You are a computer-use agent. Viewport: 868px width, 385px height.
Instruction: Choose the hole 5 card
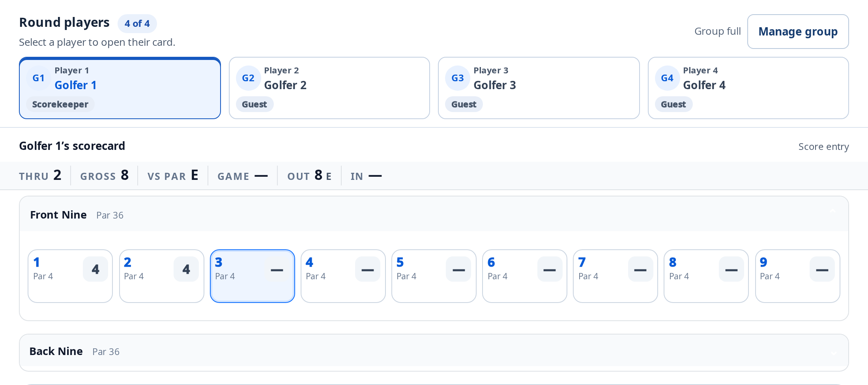pyautogui.click(x=434, y=276)
